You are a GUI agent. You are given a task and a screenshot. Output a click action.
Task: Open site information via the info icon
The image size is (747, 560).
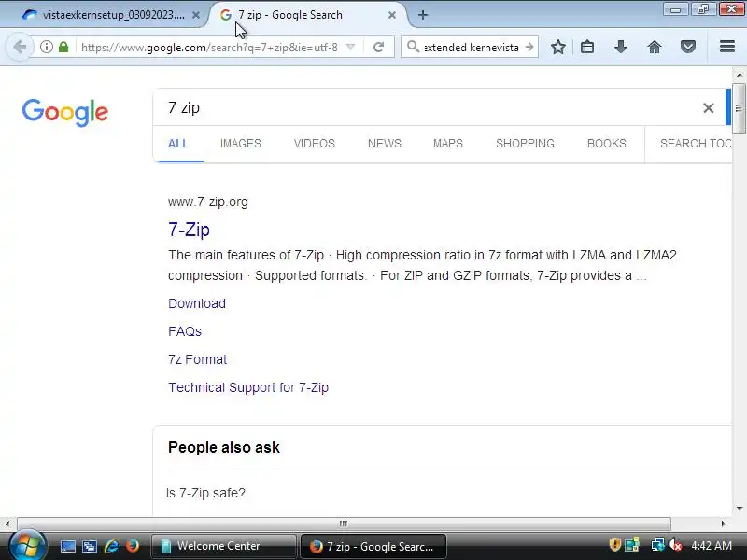(46, 47)
